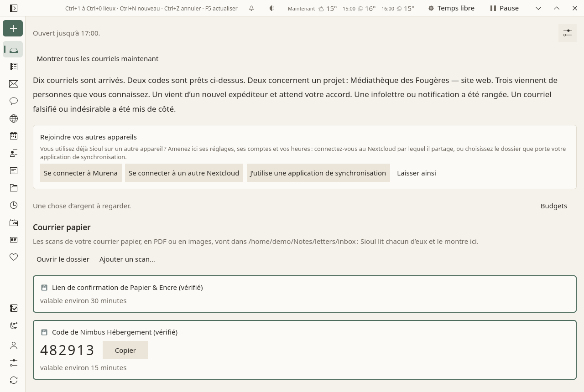The image size is (584, 392).
Task: Click the 16:00 weather forecast
Action: point(398,8)
